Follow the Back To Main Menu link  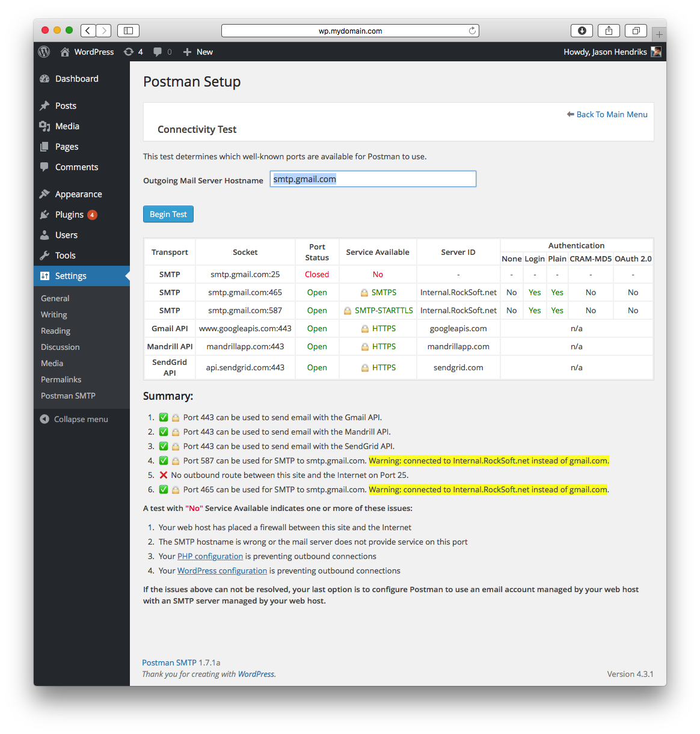point(612,114)
